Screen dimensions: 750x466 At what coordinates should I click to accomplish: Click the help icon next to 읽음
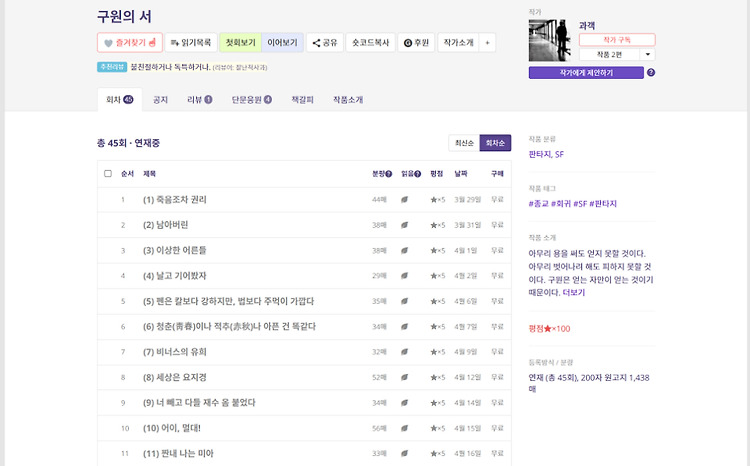pos(418,174)
